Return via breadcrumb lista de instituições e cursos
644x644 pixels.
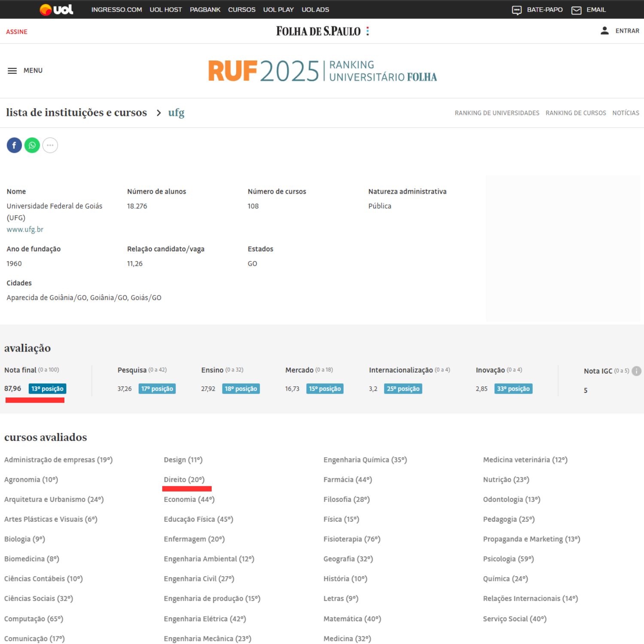[76, 112]
